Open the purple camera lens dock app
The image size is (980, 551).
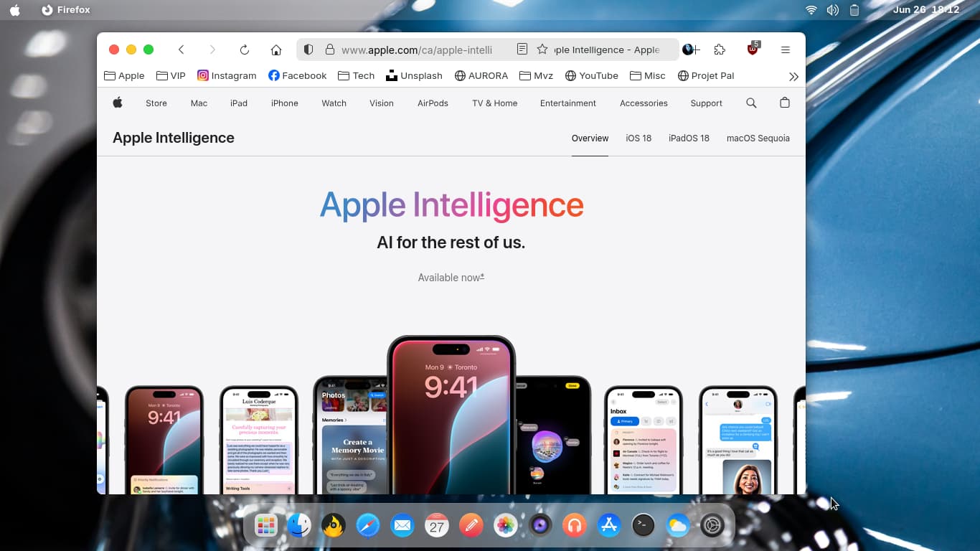pos(540,526)
